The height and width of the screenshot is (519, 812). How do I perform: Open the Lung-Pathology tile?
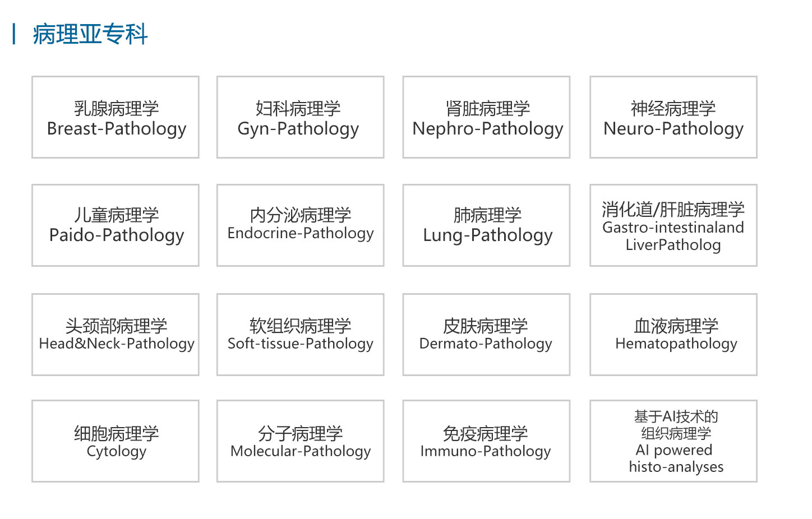pyautogui.click(x=486, y=225)
